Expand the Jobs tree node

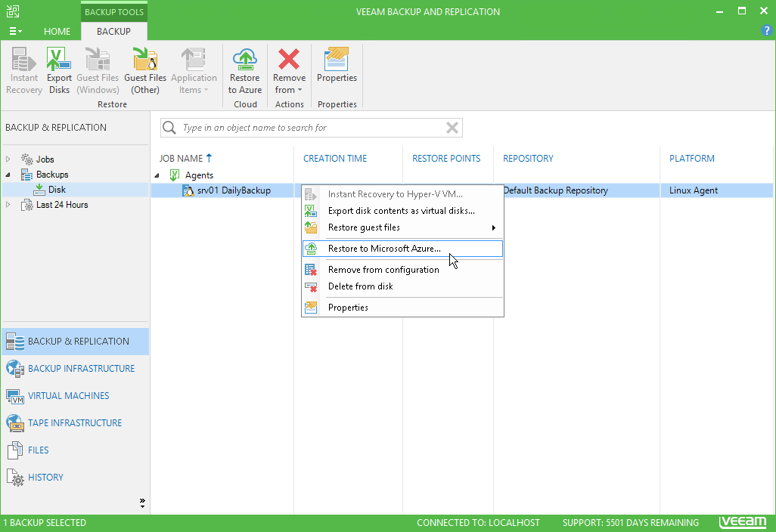click(x=8, y=159)
